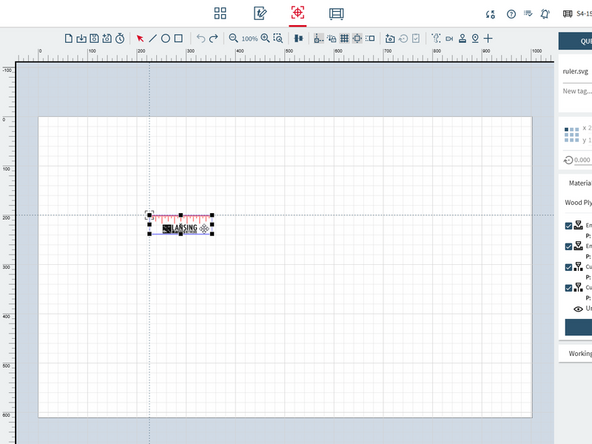Screen dimensions: 592x444
Task: Click the ruler.svg job name
Action: (x=575, y=71)
